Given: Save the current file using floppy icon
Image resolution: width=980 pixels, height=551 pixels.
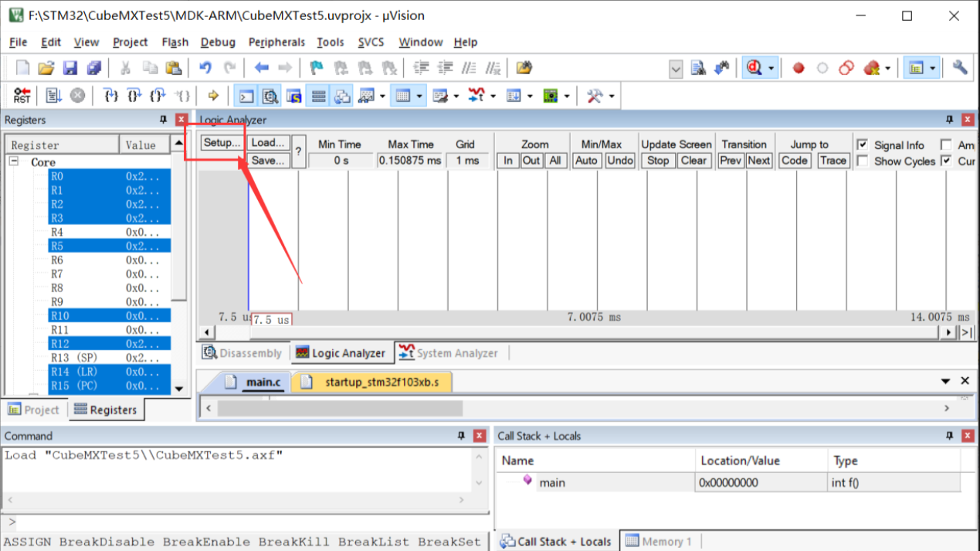Looking at the screenshot, I should (x=70, y=68).
